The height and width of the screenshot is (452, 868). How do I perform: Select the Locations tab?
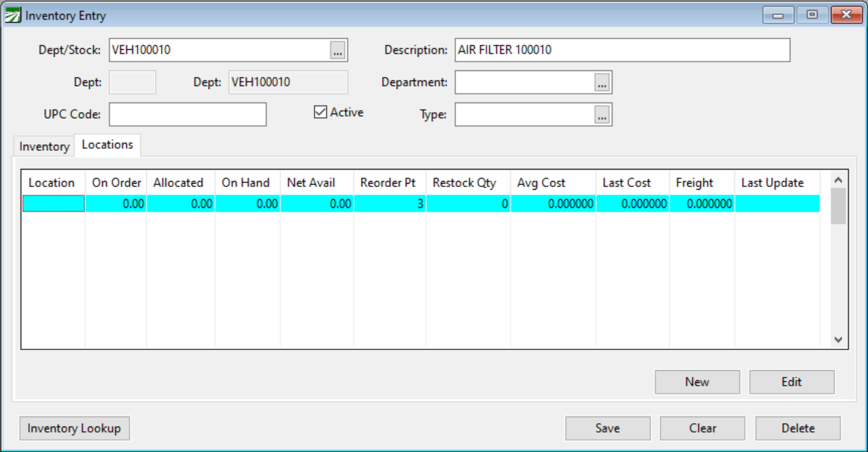(107, 145)
